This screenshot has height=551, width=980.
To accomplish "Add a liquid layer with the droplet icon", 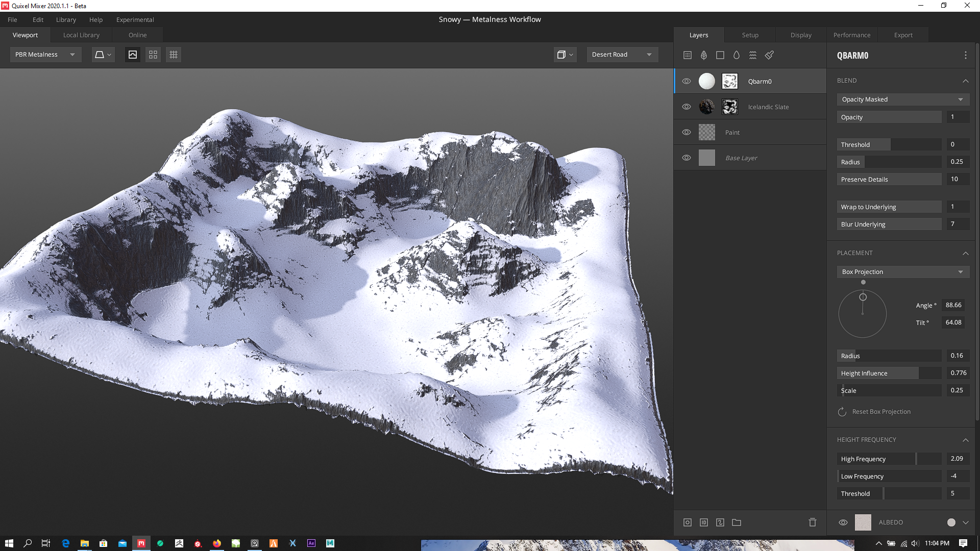I will (737, 55).
